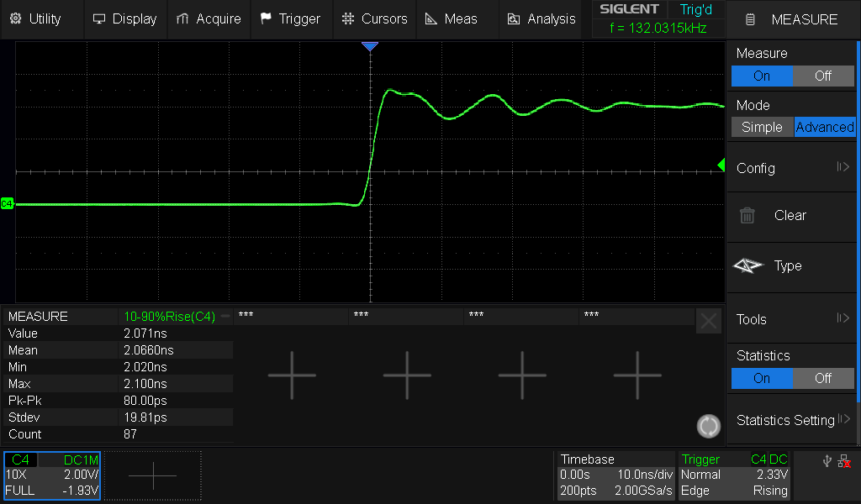Turn Statistics Off

point(823,378)
